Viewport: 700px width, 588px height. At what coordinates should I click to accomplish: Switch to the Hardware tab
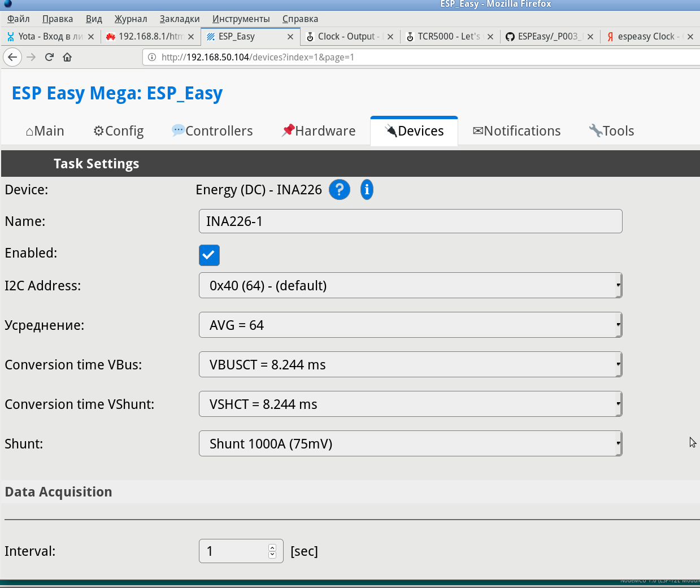[319, 131]
